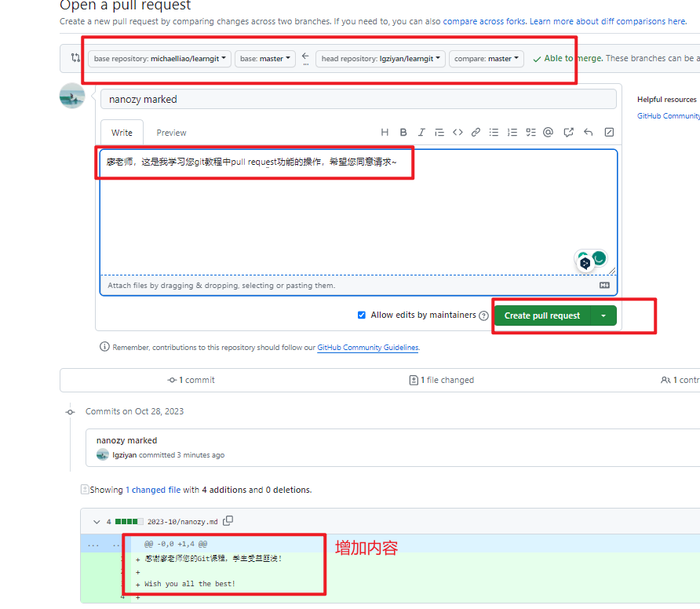Open the dropdown arrow beside Create pull request
This screenshot has width=700, height=609.
pyautogui.click(x=603, y=315)
